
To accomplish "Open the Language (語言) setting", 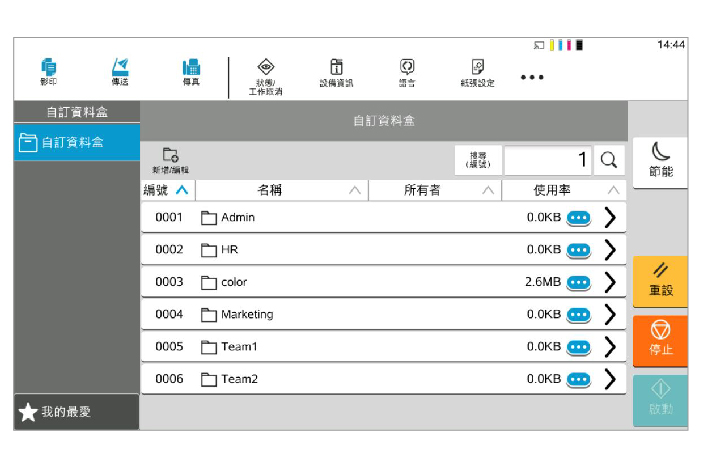I will click(x=407, y=73).
